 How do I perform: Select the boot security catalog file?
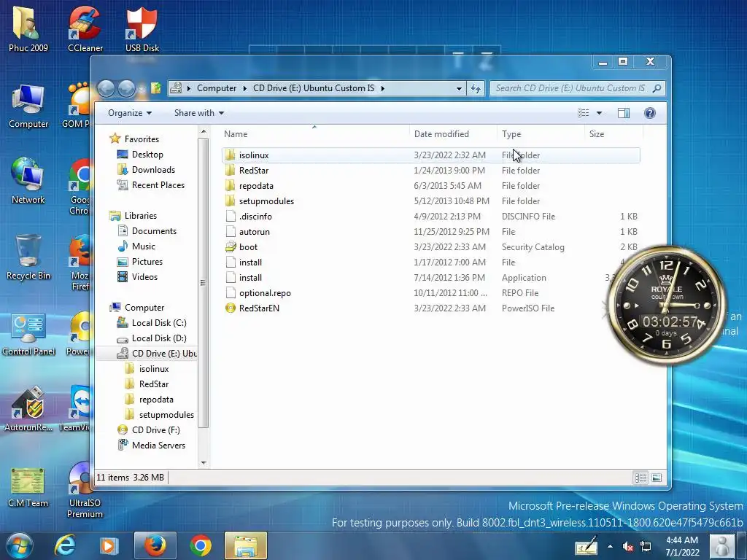430,246
